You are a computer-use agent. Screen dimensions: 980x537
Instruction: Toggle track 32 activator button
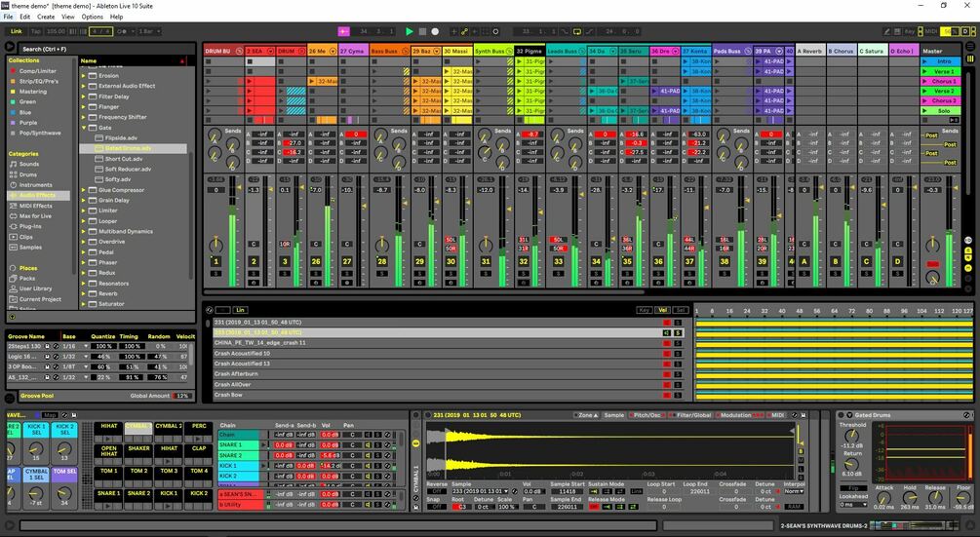[x=523, y=261]
